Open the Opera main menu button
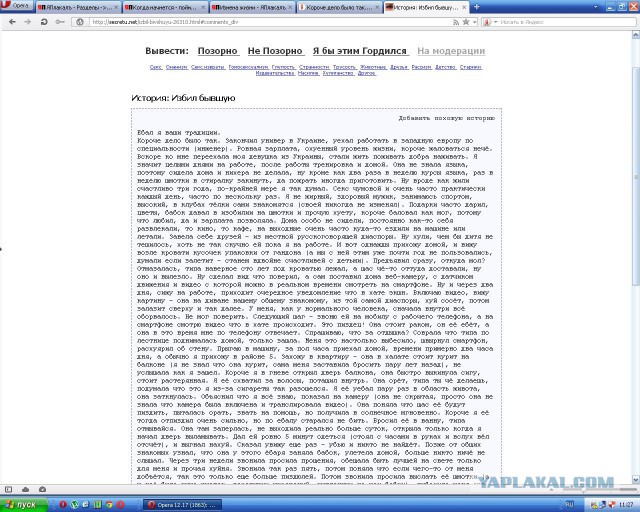Screen dimensions: 640x512 click(16, 6)
